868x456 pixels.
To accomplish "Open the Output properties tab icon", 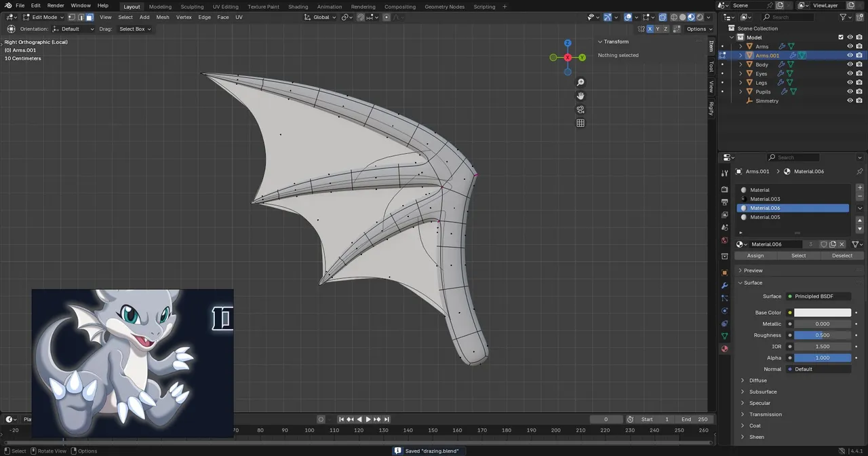I will (724, 202).
